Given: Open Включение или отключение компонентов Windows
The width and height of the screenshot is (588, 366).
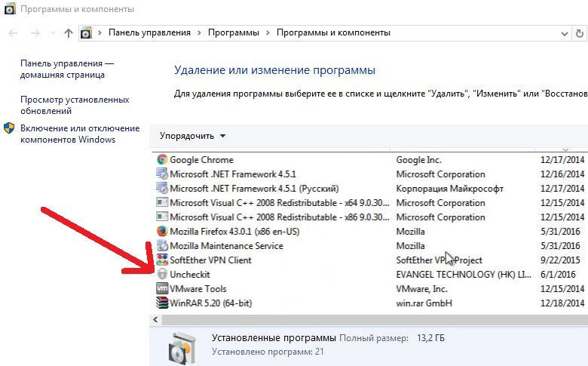Looking at the screenshot, I should 79,134.
